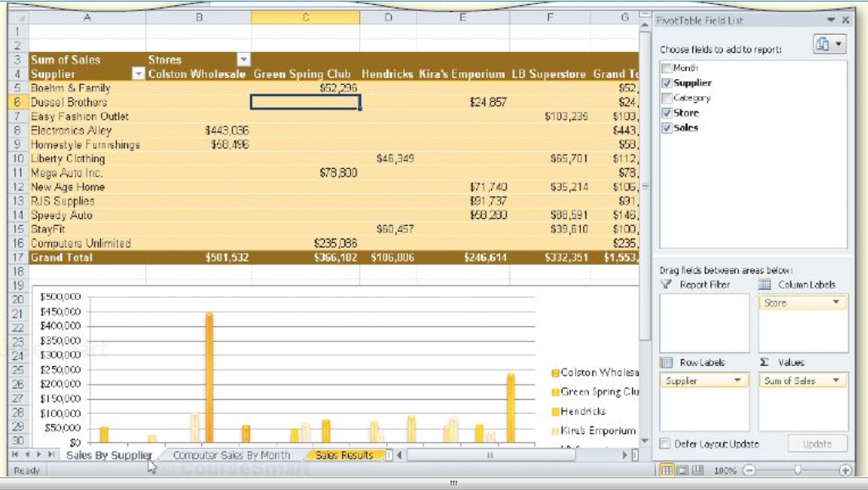Select the Boehm & Family supplier cell
This screenshot has height=490, width=868.
[x=87, y=88]
